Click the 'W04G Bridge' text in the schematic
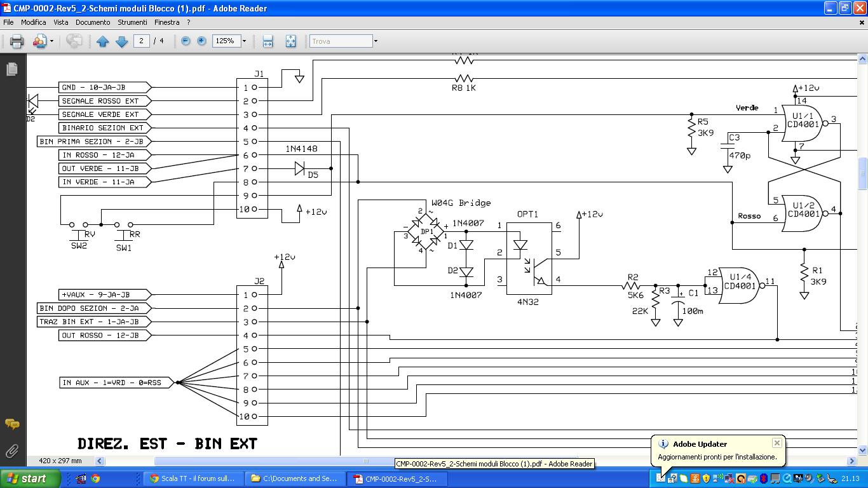 coord(461,203)
